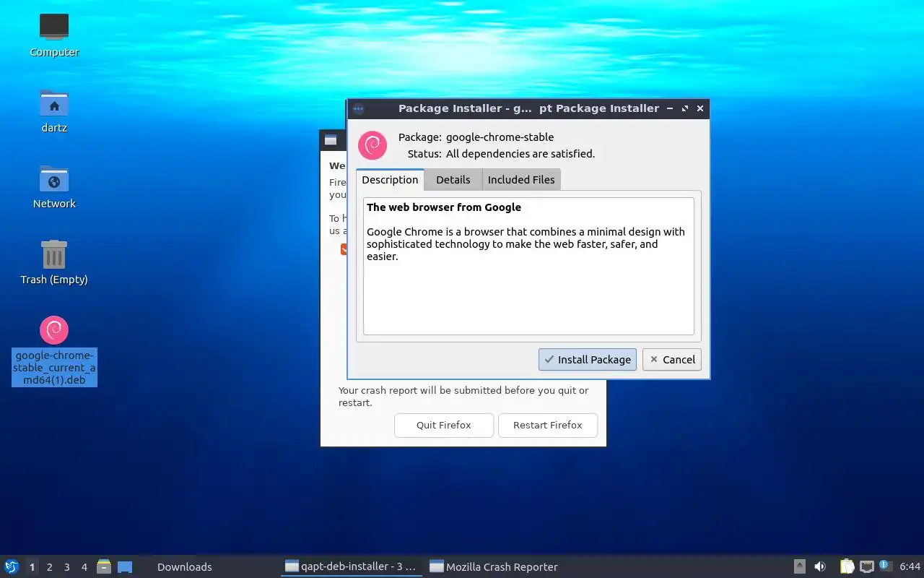Click the 'All dependencies are satisfied.' status text
924x578 pixels.
[520, 154]
